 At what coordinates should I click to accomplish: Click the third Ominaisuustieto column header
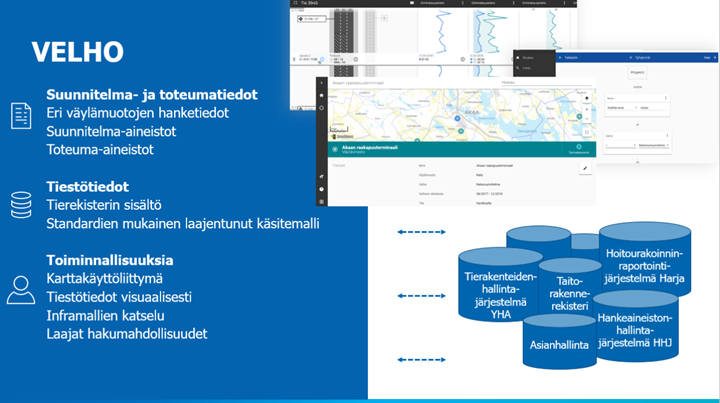coord(534,3)
